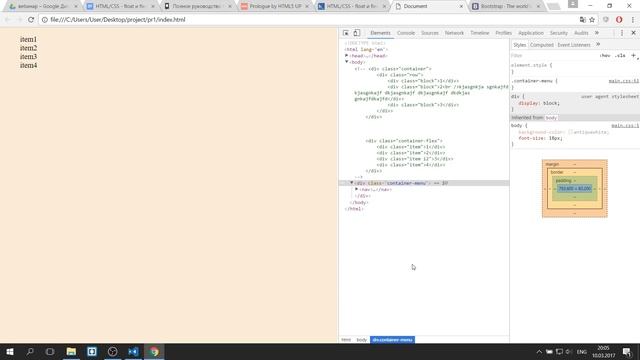Open the Action Center notifications icon
640x360 pixels.
627,352
